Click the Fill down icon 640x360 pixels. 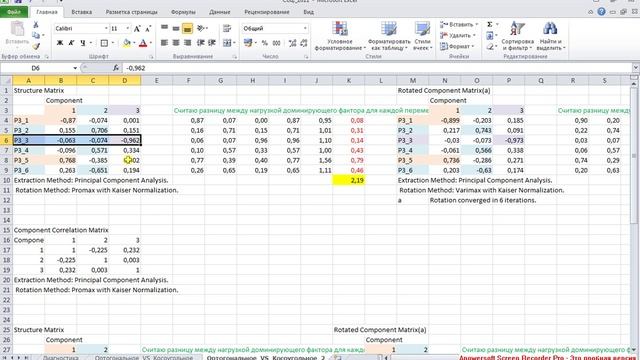489,36
